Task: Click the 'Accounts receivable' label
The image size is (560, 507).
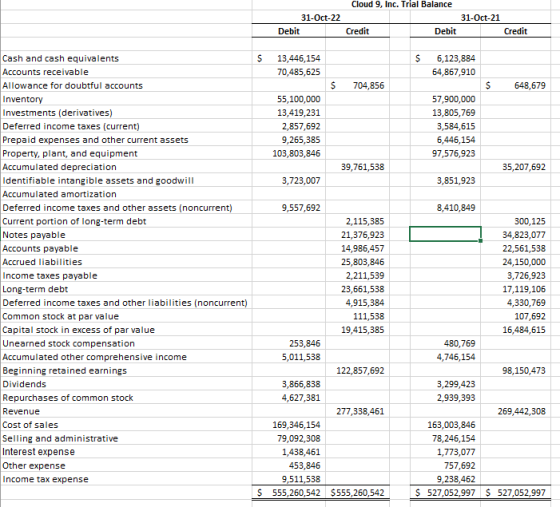Action: click(x=45, y=72)
